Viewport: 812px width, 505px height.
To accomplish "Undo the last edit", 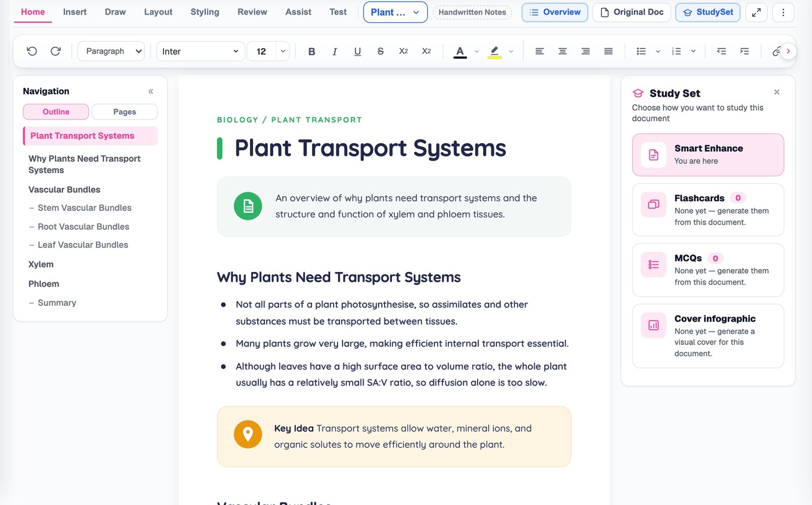I will [32, 51].
